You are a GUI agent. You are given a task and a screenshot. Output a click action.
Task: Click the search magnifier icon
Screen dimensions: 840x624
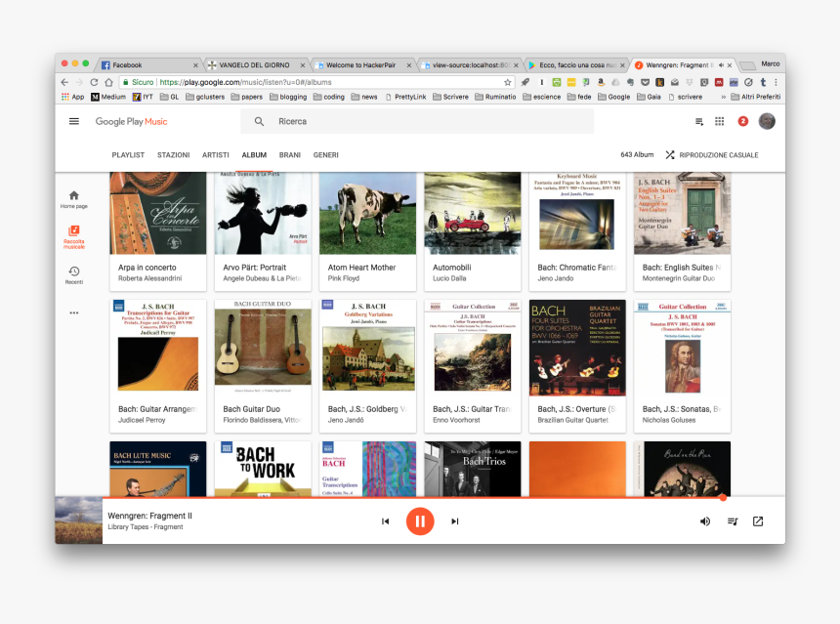tap(259, 122)
